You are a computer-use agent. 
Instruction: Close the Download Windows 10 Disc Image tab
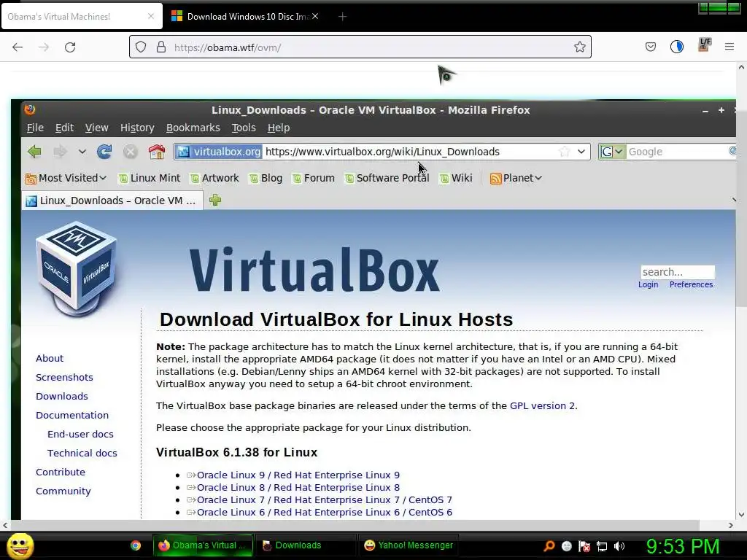(x=315, y=16)
